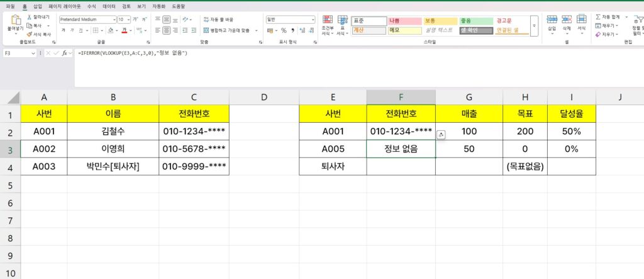Click the insert function fx icon
Screen dimensions: 644x279
point(64,54)
